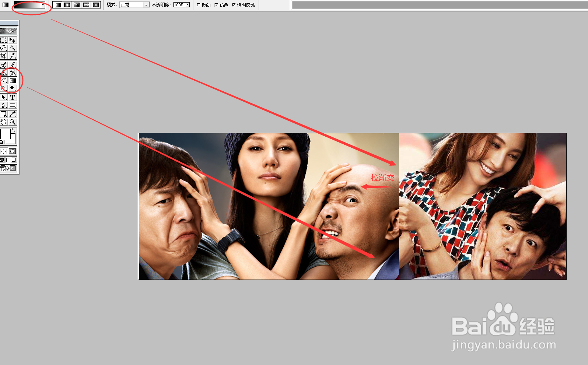The width and height of the screenshot is (588, 365).
Task: Click Jump to ImageReady button
Action: pyautogui.click(x=8, y=168)
